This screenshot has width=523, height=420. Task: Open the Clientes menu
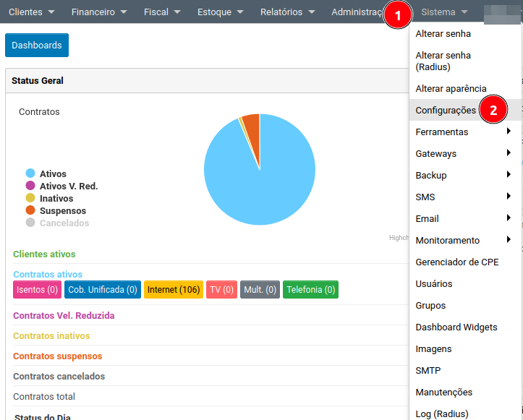[31, 12]
